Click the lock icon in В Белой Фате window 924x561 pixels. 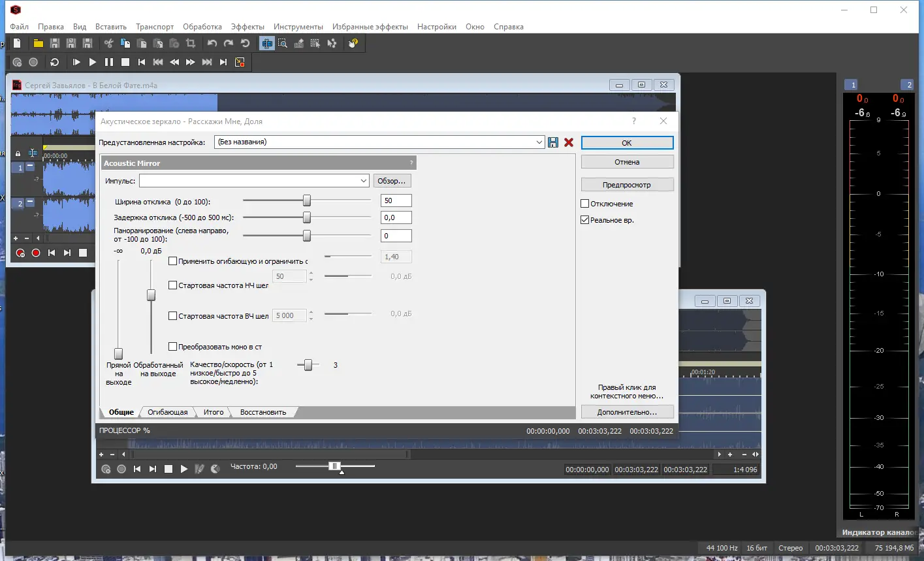18,153
